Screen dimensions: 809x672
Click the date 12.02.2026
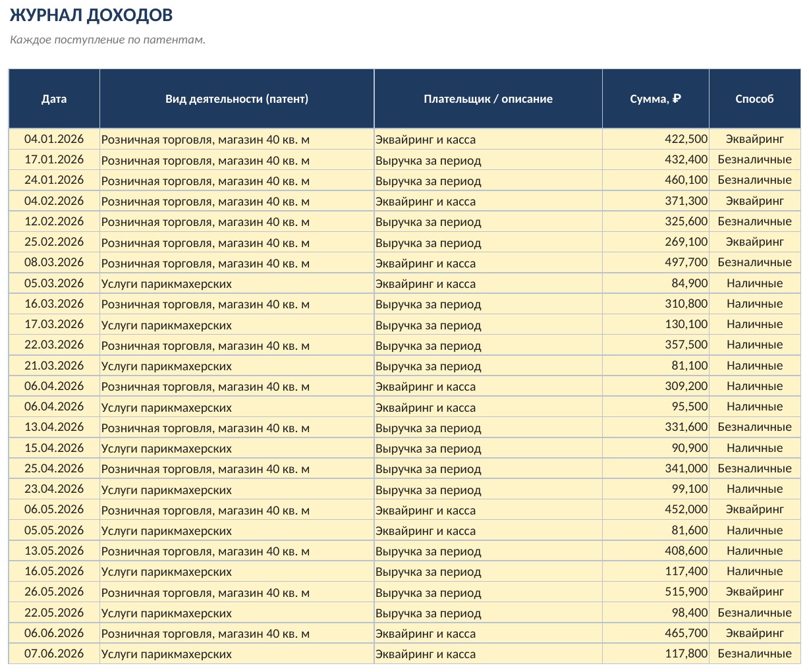coord(54,221)
